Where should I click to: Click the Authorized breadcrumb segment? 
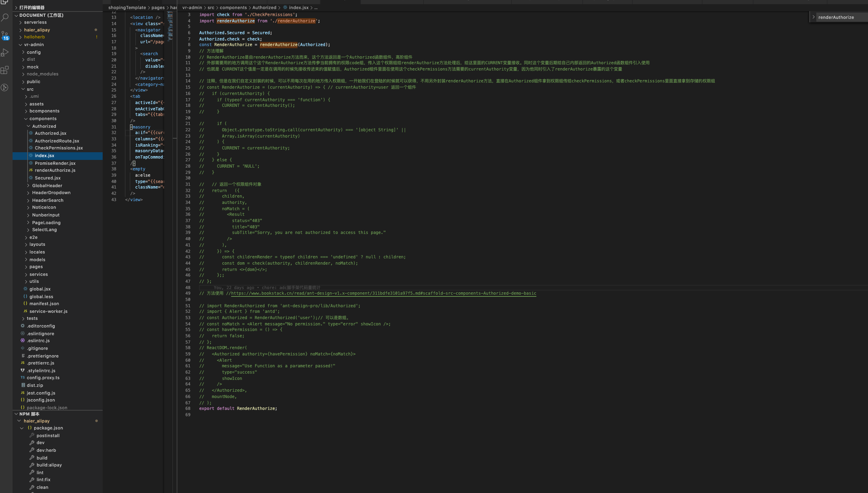264,8
